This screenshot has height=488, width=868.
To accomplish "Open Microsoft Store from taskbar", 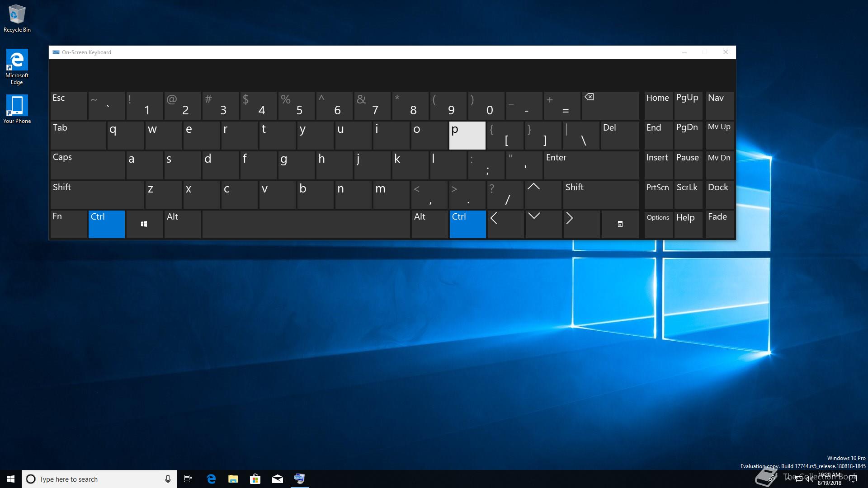I will click(255, 479).
